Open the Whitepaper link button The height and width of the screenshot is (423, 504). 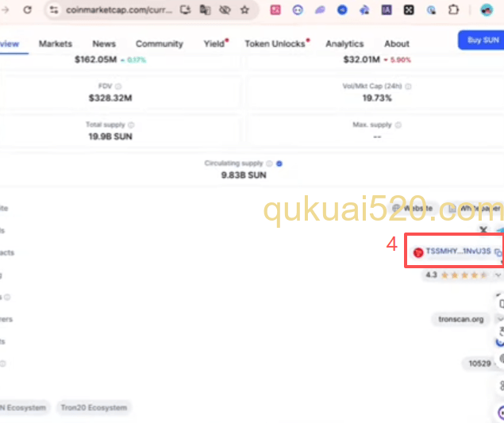coord(475,208)
